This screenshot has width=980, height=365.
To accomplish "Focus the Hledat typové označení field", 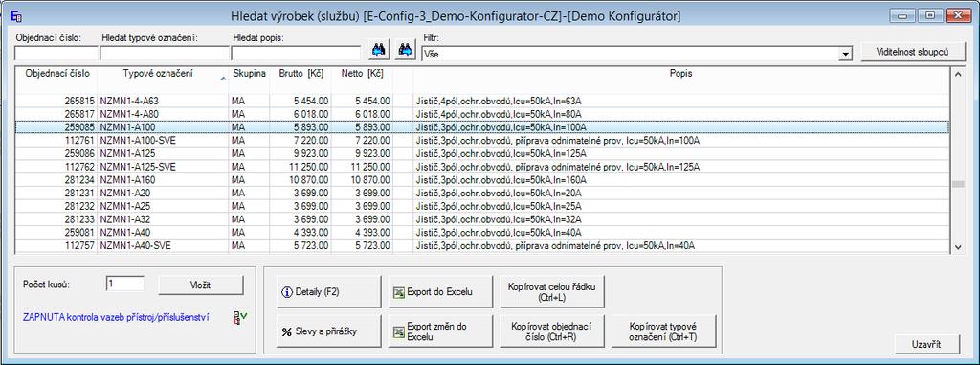I will pyautogui.click(x=165, y=54).
